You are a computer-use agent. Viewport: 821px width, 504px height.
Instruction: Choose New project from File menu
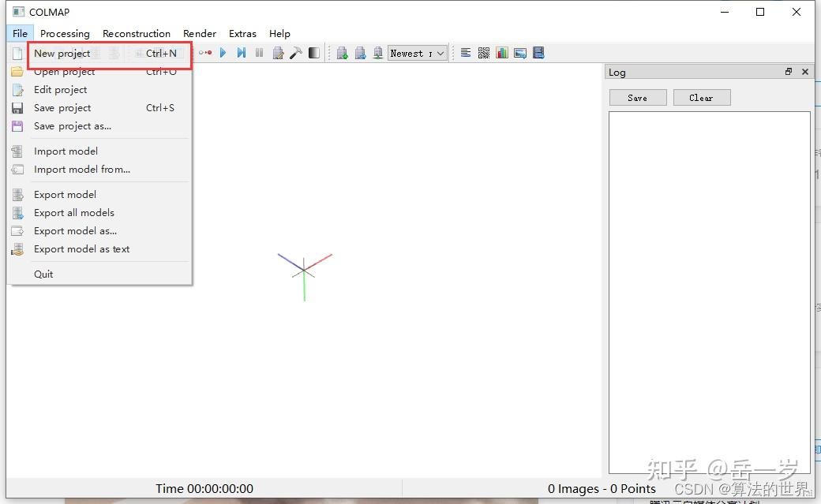(99, 54)
